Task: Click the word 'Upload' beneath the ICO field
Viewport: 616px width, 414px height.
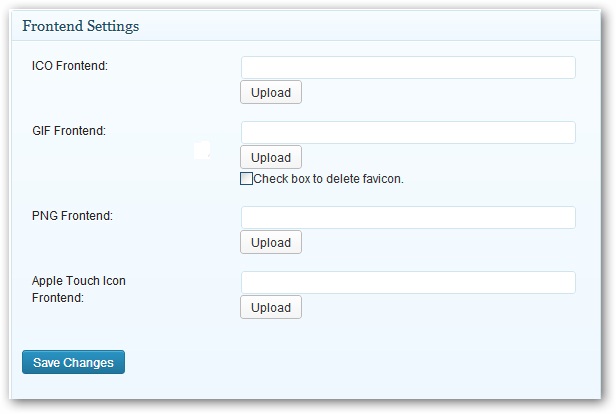Action: 270,93
